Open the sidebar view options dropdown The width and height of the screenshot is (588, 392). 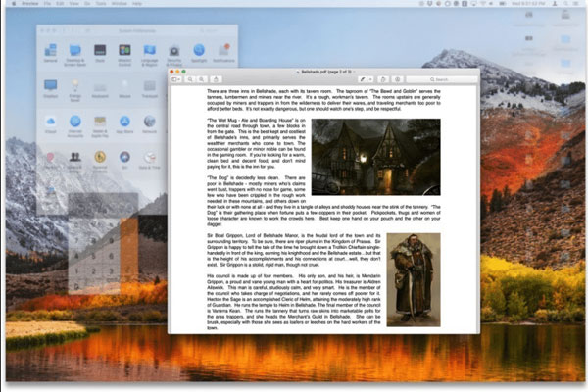pyautogui.click(x=177, y=79)
